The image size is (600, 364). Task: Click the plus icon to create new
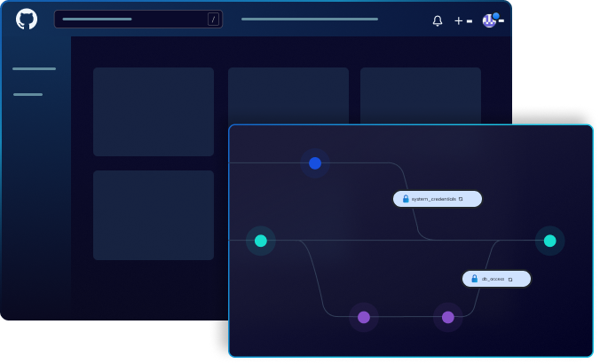[458, 20]
